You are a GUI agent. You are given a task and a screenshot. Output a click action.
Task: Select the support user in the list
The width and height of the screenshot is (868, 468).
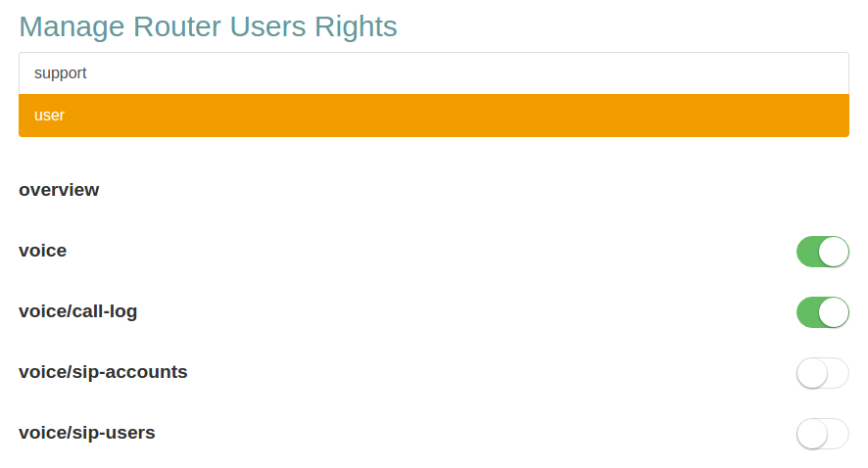[433, 73]
